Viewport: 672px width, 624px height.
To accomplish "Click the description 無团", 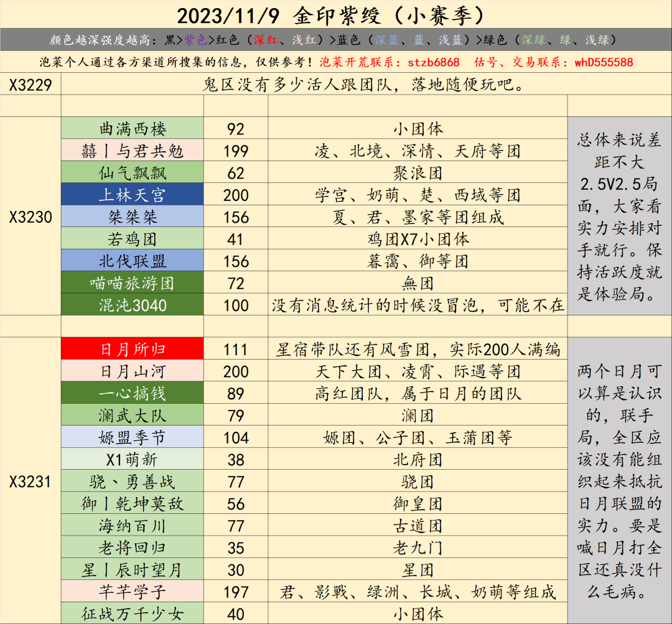I will [x=418, y=283].
